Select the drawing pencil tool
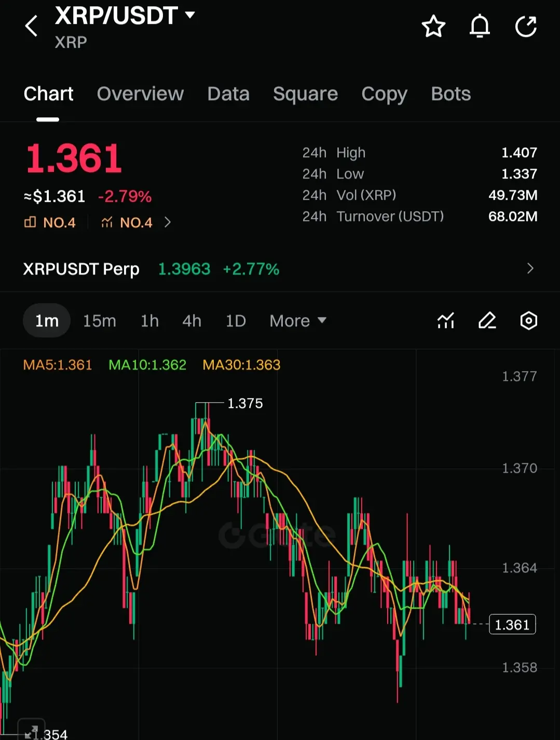The image size is (560, 740). 487,321
